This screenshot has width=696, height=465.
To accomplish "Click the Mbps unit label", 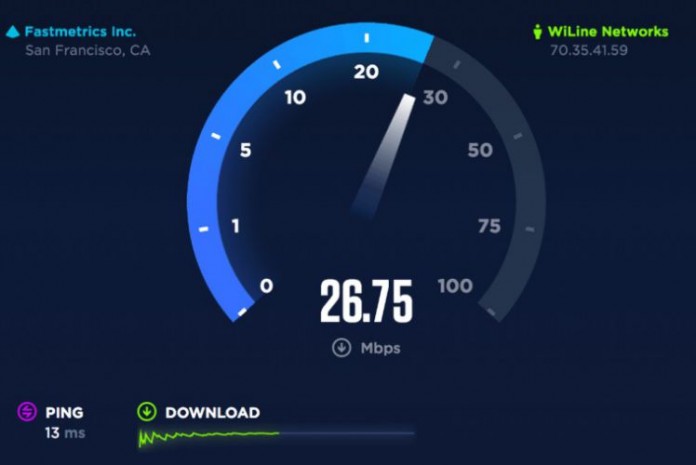I will click(x=380, y=348).
